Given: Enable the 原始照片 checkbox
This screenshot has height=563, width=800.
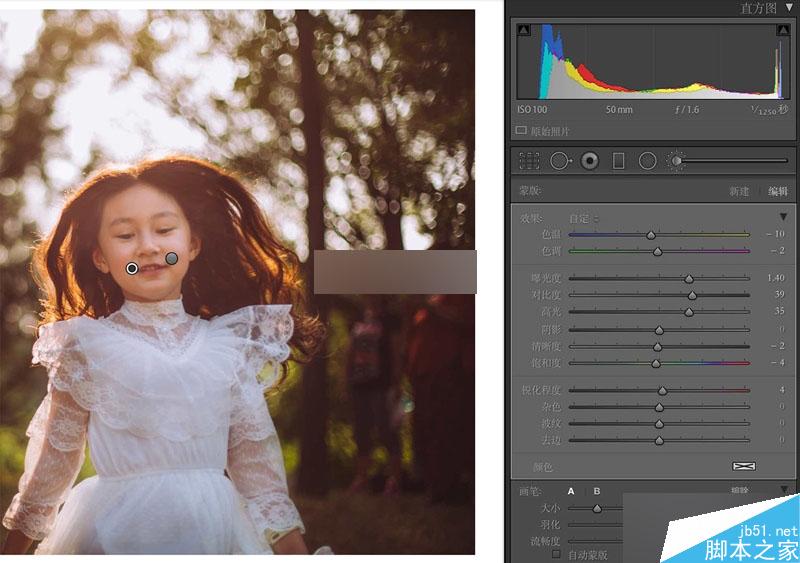Looking at the screenshot, I should point(521,131).
